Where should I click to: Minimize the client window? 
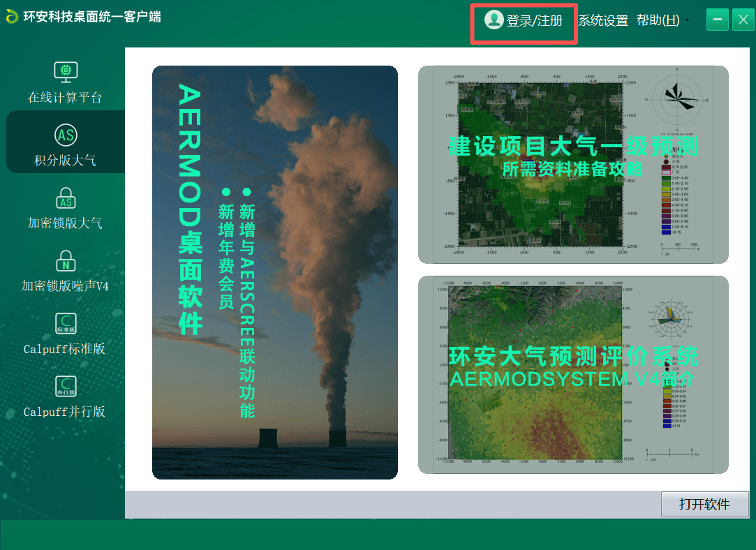(x=718, y=20)
